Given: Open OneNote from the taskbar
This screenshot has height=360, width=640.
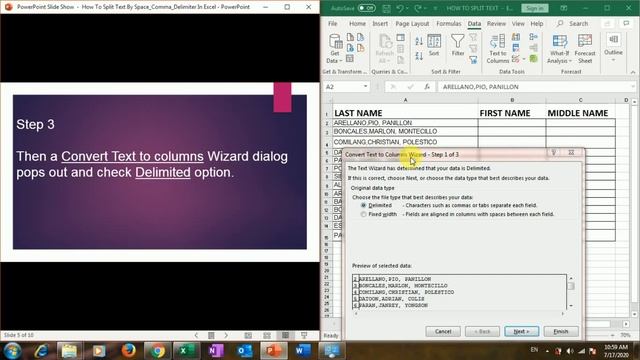Looking at the screenshot, I should (215, 351).
